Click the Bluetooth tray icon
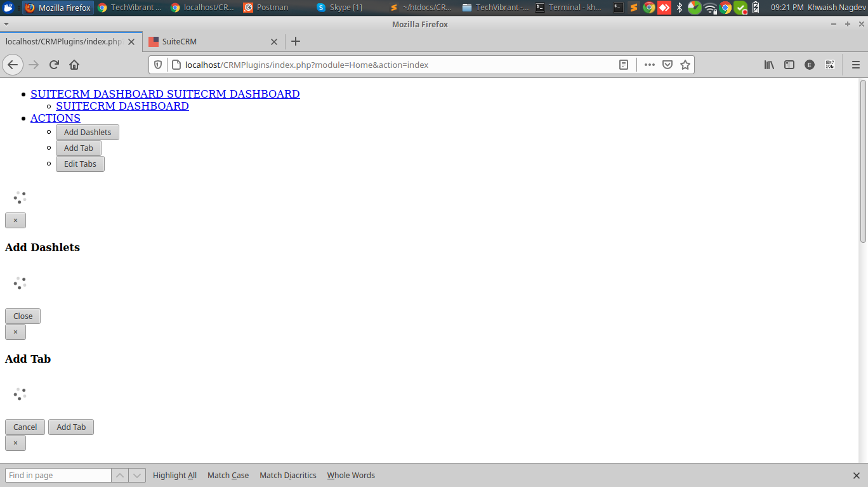 pos(679,8)
